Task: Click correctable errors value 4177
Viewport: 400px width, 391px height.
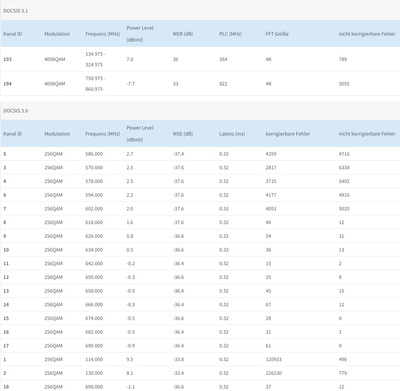Action: tap(271, 195)
